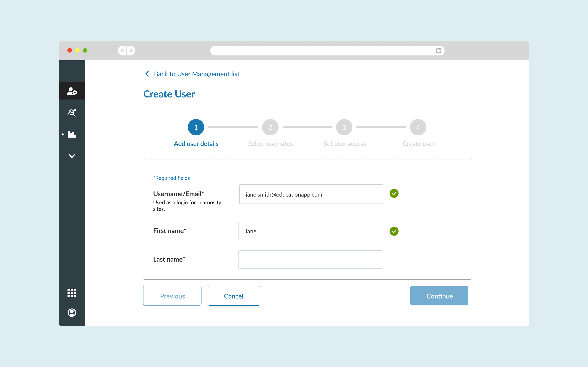
Task: Click the browser back arrow
Action: [122, 51]
